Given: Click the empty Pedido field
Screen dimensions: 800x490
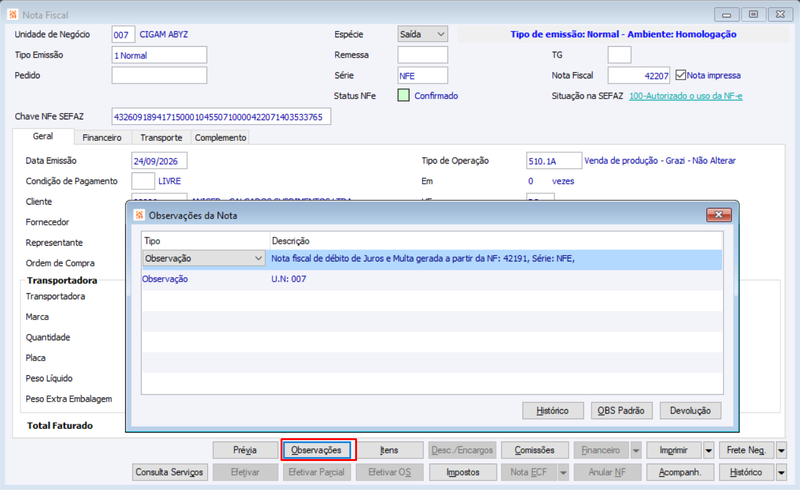Looking at the screenshot, I should [x=159, y=76].
